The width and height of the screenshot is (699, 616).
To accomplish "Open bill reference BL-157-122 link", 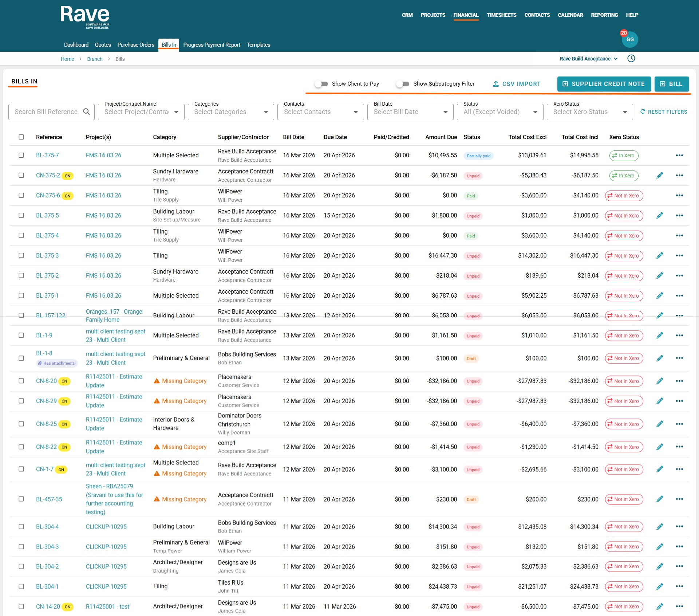I will pos(51,315).
